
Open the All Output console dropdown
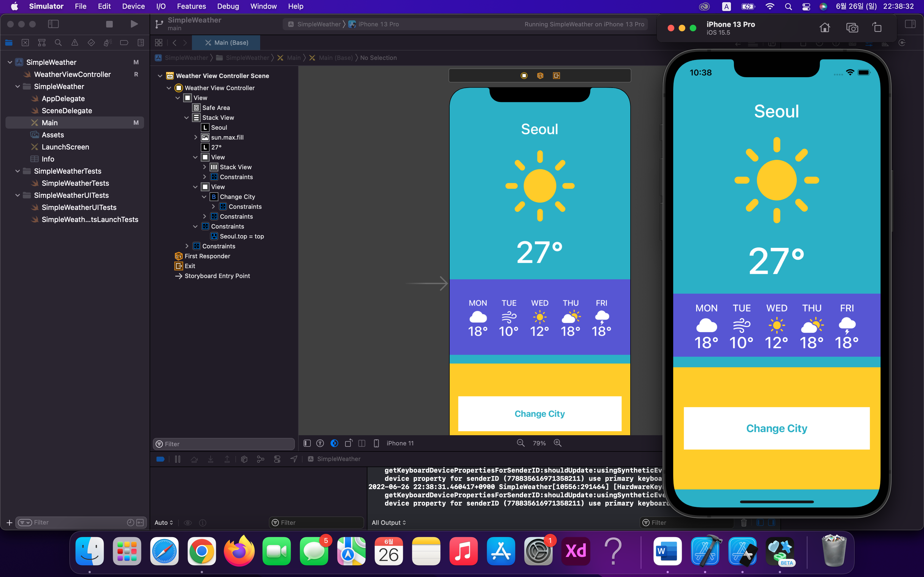[x=389, y=522]
